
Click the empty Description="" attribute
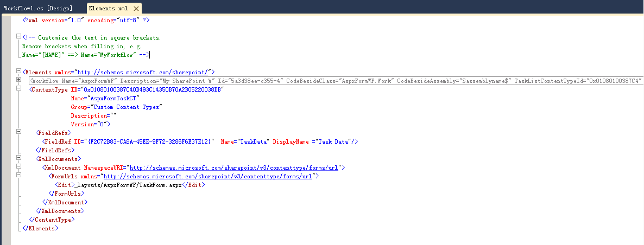(x=93, y=115)
